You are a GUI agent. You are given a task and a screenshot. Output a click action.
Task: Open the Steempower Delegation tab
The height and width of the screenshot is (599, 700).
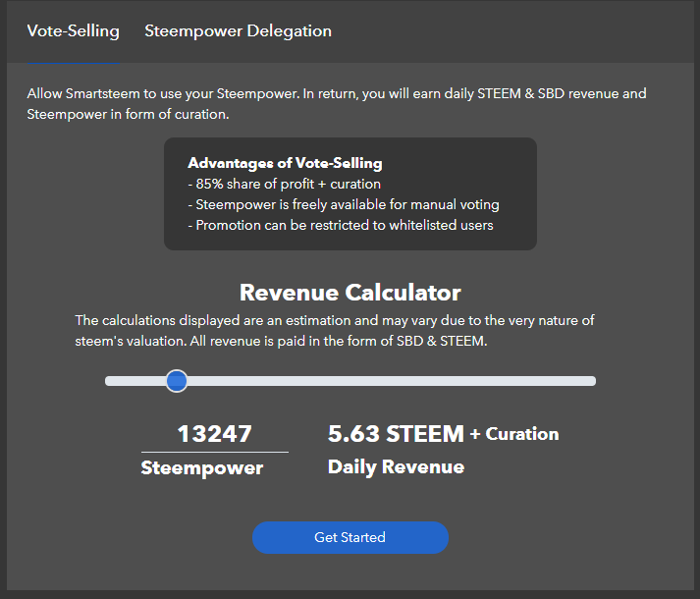pos(238,31)
